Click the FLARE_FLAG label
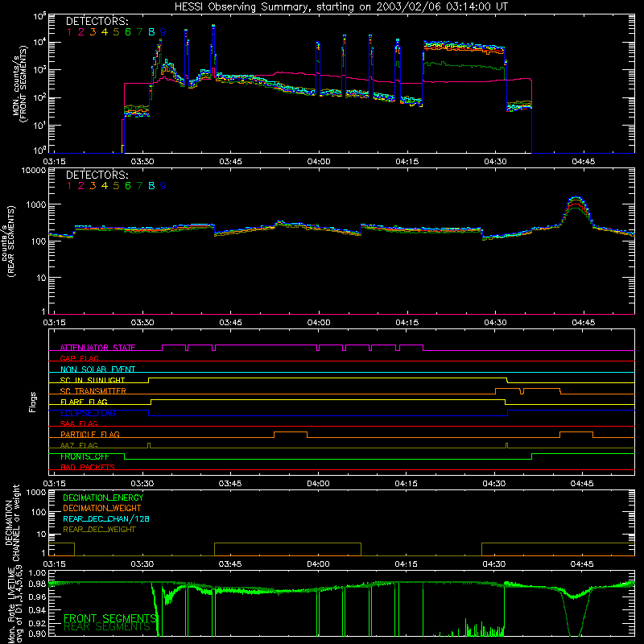 [x=84, y=402]
